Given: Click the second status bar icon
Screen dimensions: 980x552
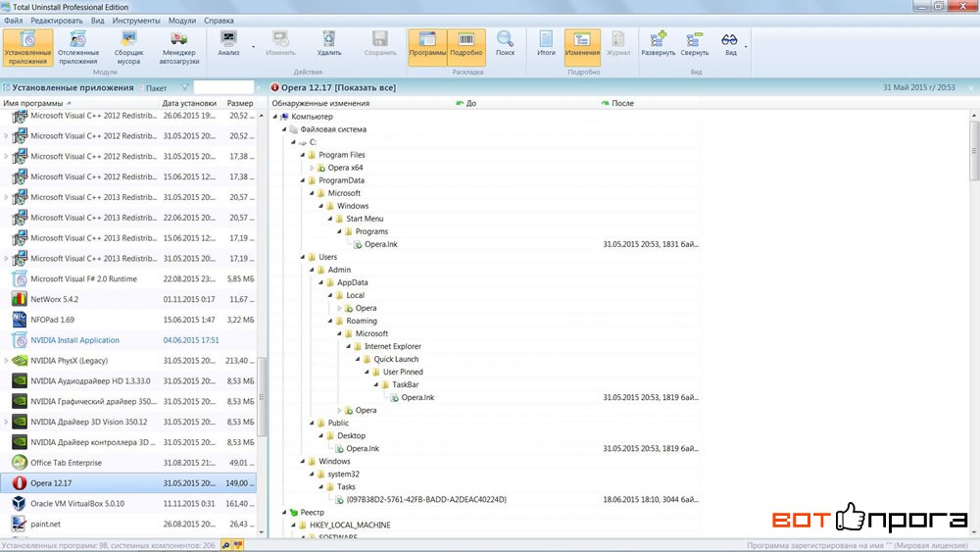Looking at the screenshot, I should pyautogui.click(x=237, y=545).
